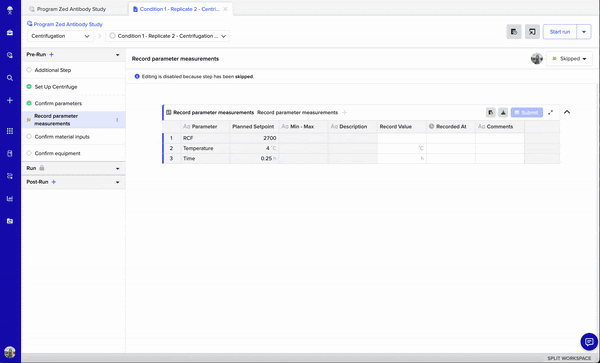The width and height of the screenshot is (600, 363).
Task: Follow the Program Zed Antibody Study breadcrumb link
Action: pyautogui.click(x=68, y=24)
